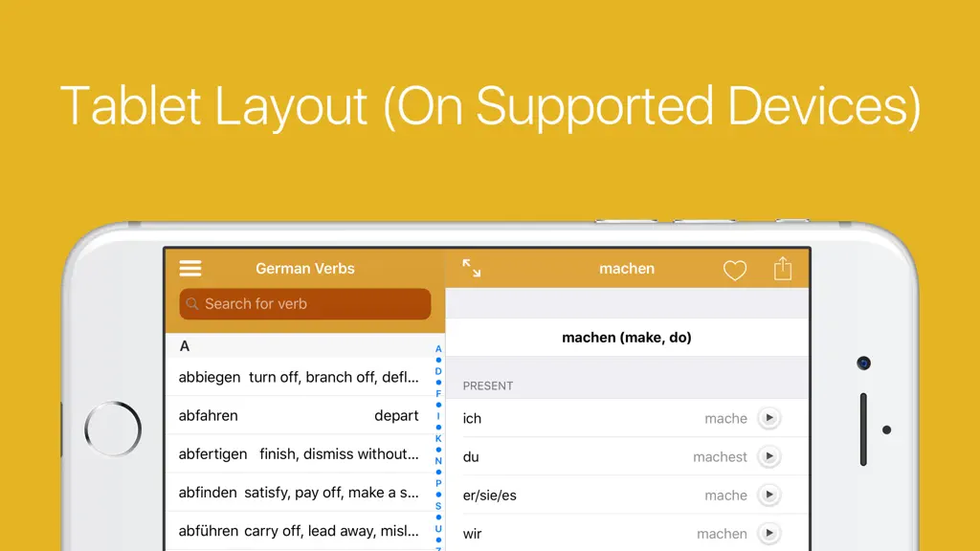The image size is (980, 551).
Task: Jump to letter S in the alphabet index
Action: click(x=438, y=506)
